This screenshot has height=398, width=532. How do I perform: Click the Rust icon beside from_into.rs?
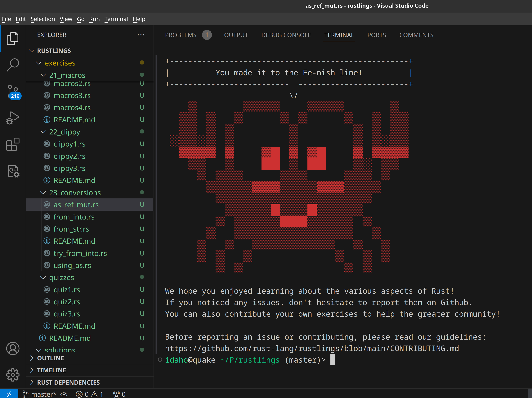click(47, 217)
